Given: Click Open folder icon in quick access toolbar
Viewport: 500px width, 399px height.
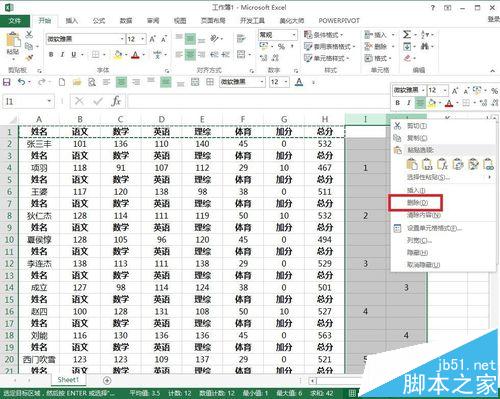Looking at the screenshot, I should [77, 82].
